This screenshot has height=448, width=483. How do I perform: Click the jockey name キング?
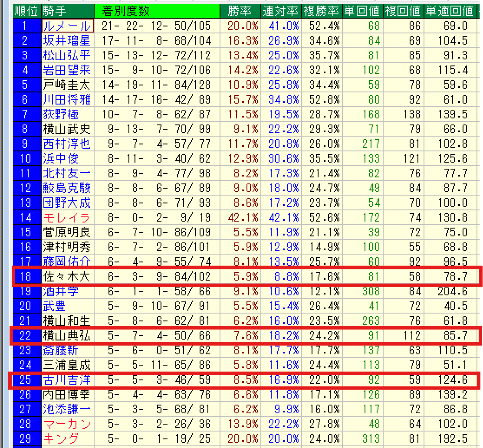[x=61, y=438]
